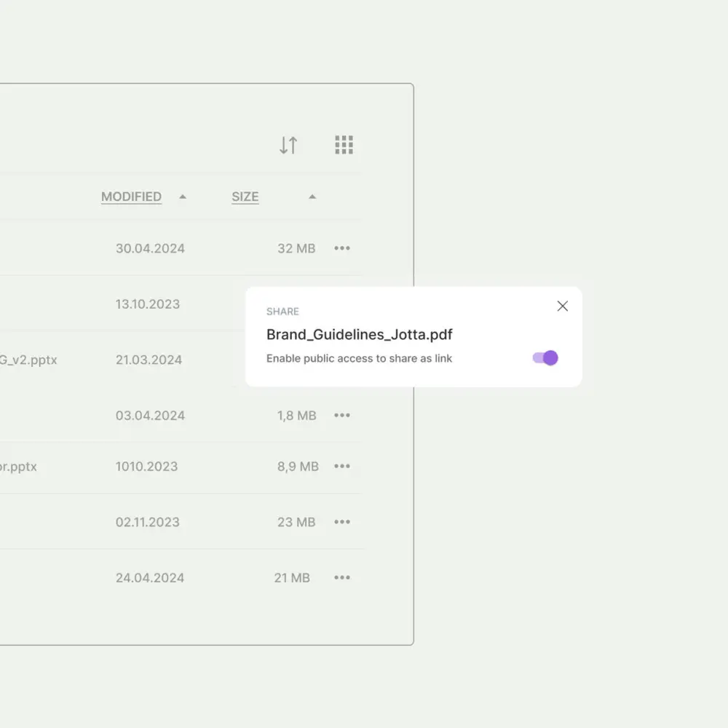Click Brand_Guidelines_Jotta.pdf title in Share popup

click(360, 335)
